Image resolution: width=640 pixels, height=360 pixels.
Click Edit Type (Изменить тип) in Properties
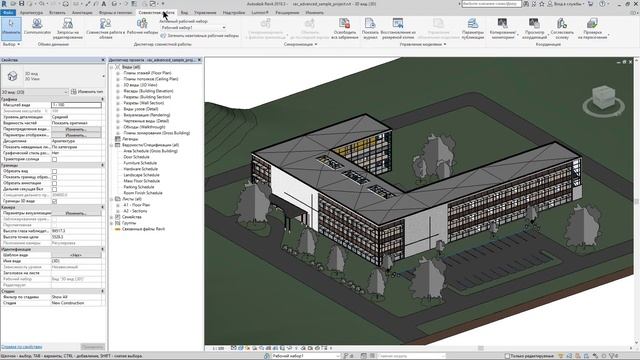(x=87, y=92)
